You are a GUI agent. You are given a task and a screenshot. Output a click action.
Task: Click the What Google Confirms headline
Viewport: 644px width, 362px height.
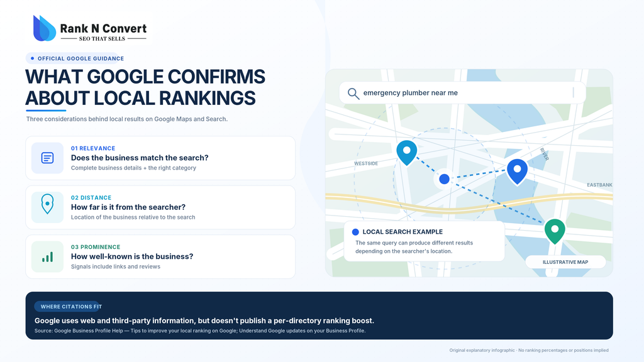[145, 77]
